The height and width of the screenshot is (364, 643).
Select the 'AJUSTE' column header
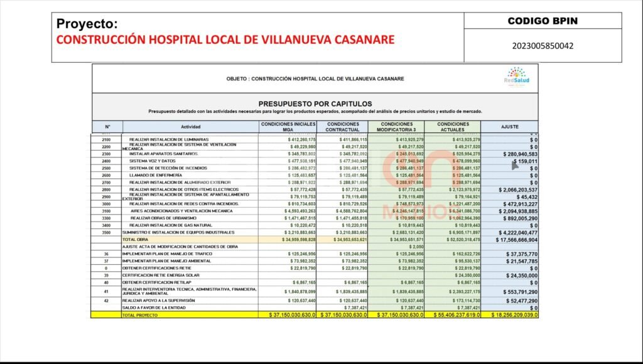(509, 127)
